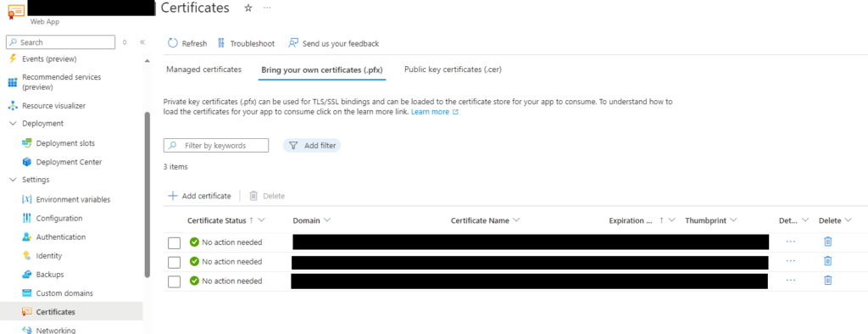Check the third certificate row checkbox

click(x=175, y=281)
